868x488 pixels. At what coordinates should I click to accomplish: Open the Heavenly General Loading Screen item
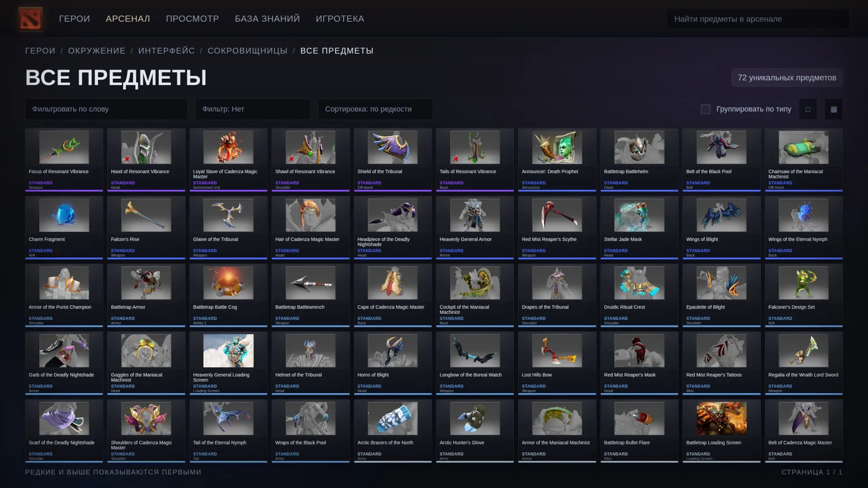pyautogui.click(x=228, y=363)
